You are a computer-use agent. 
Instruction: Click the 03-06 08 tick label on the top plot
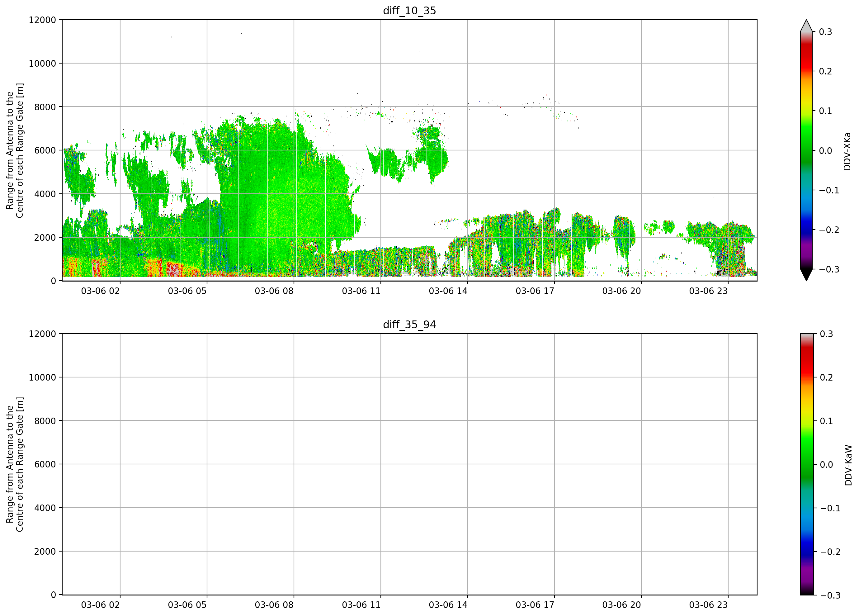[x=274, y=291]
